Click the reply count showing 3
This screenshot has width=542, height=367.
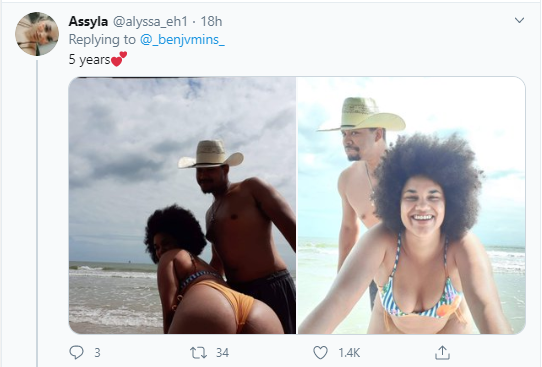click(97, 353)
